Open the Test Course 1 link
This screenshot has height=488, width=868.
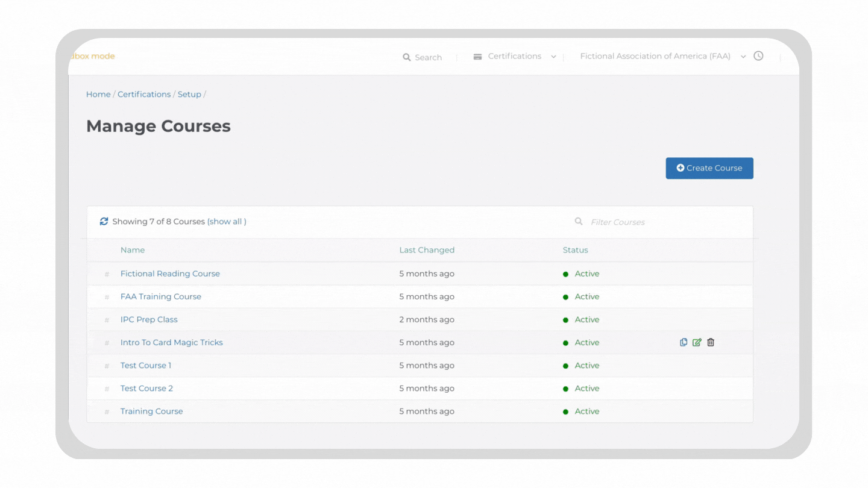146,365
